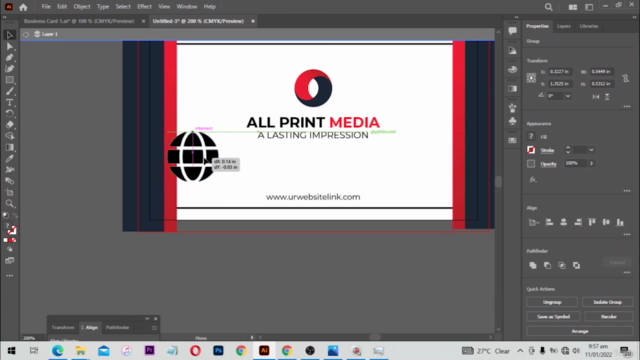Select the Rotate tool
The image size is (640, 360).
point(9,113)
